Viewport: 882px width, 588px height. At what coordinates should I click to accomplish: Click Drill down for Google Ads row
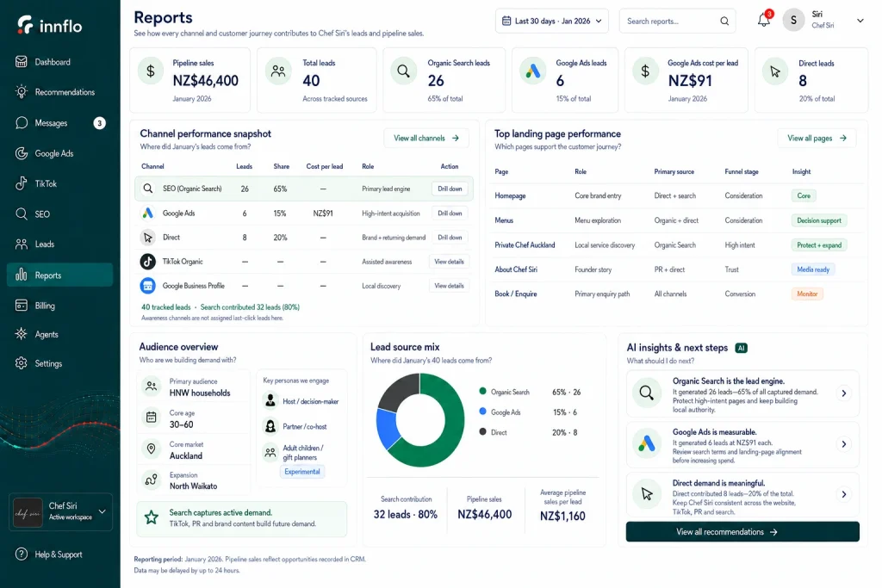[450, 213]
